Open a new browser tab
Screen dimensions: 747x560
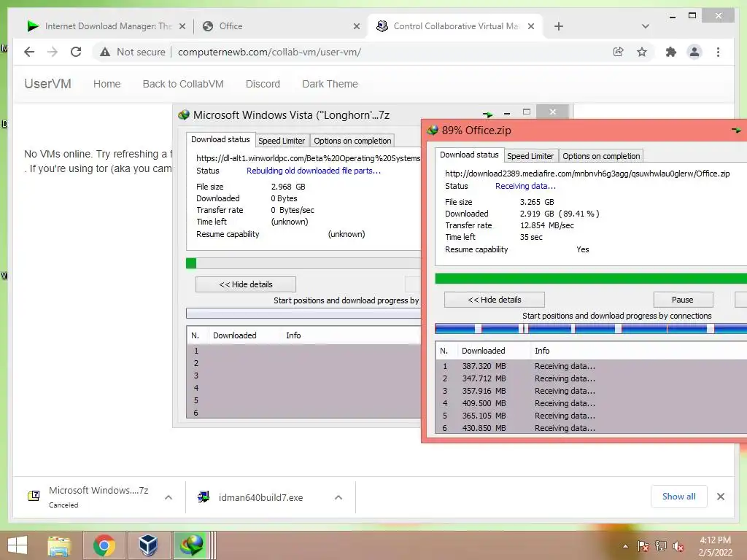(x=559, y=26)
